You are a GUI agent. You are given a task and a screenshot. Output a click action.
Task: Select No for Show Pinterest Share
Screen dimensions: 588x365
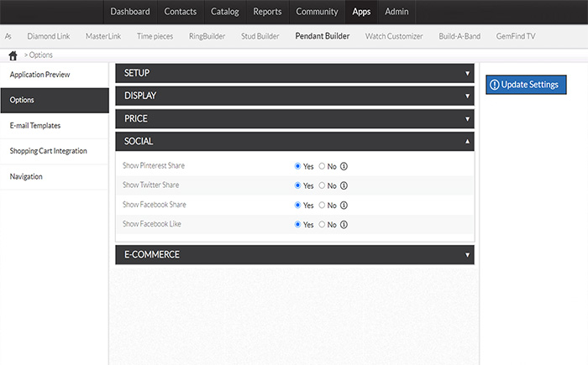click(322, 166)
